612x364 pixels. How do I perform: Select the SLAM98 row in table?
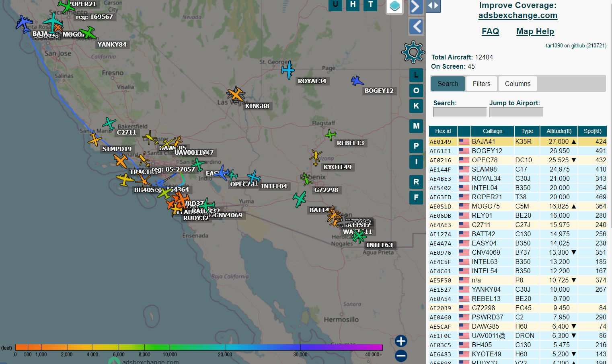coord(518,169)
